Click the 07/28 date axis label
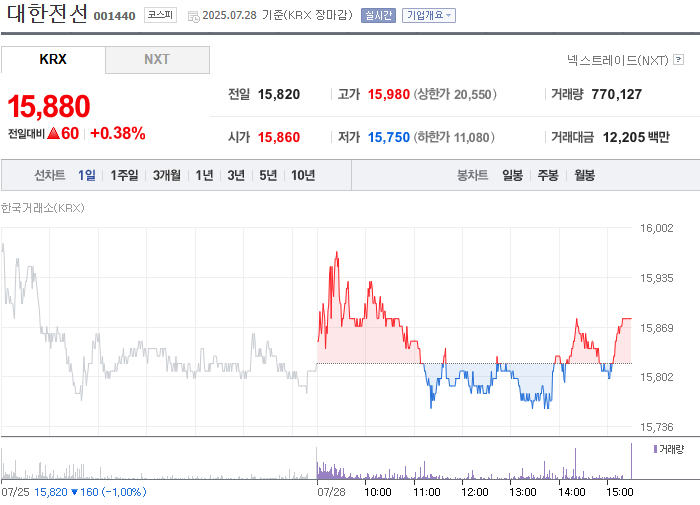Screen dimensions: 700x505 point(331,492)
